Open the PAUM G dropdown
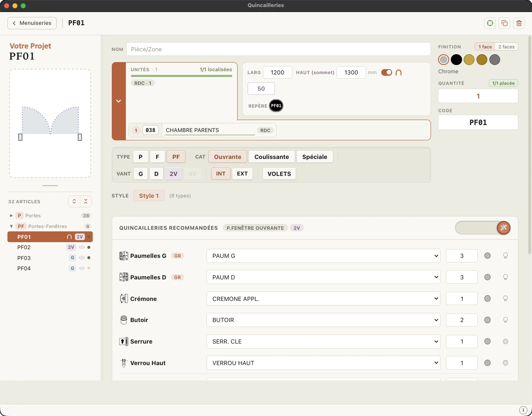532x416 pixels. click(323, 256)
